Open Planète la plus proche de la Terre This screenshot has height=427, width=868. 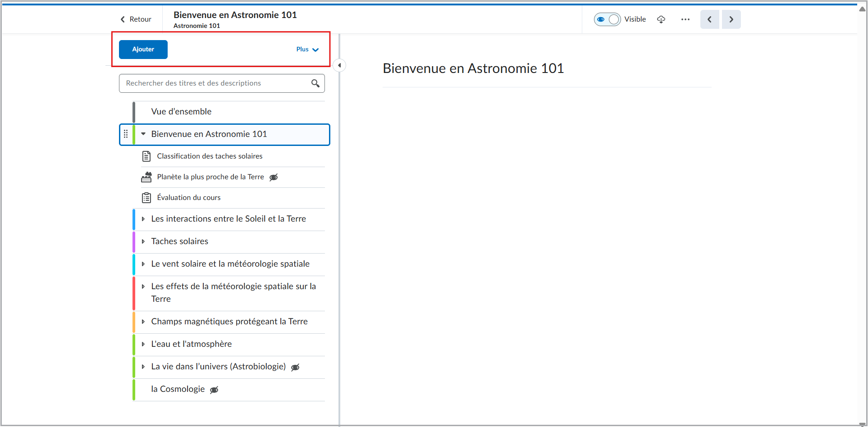(210, 177)
